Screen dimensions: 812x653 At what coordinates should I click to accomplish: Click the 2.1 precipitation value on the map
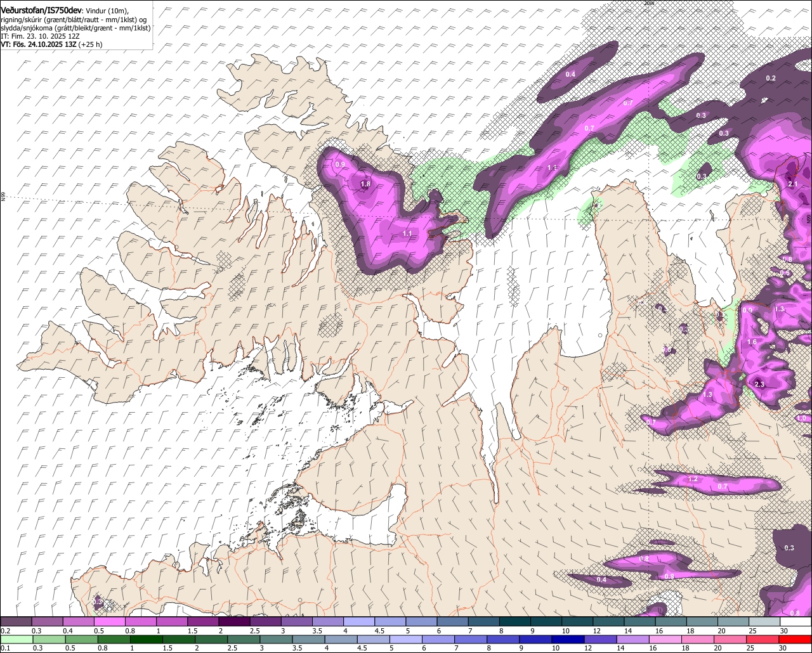coord(792,184)
